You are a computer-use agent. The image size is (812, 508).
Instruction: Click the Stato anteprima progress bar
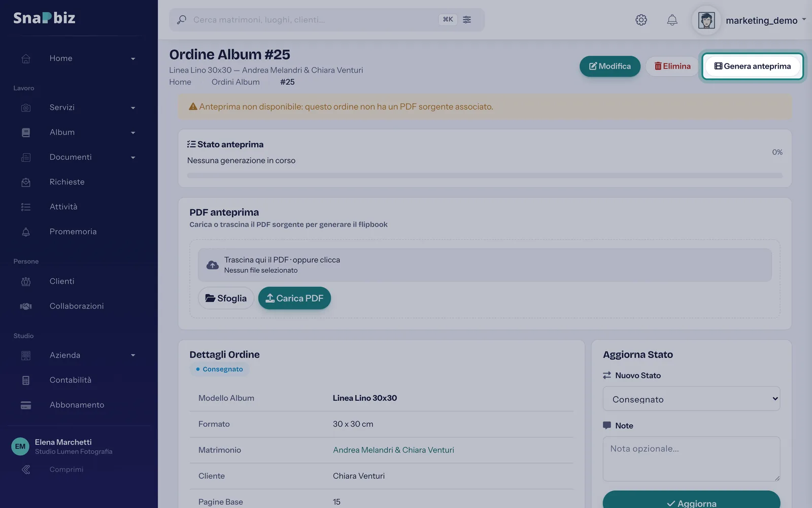[485, 175]
